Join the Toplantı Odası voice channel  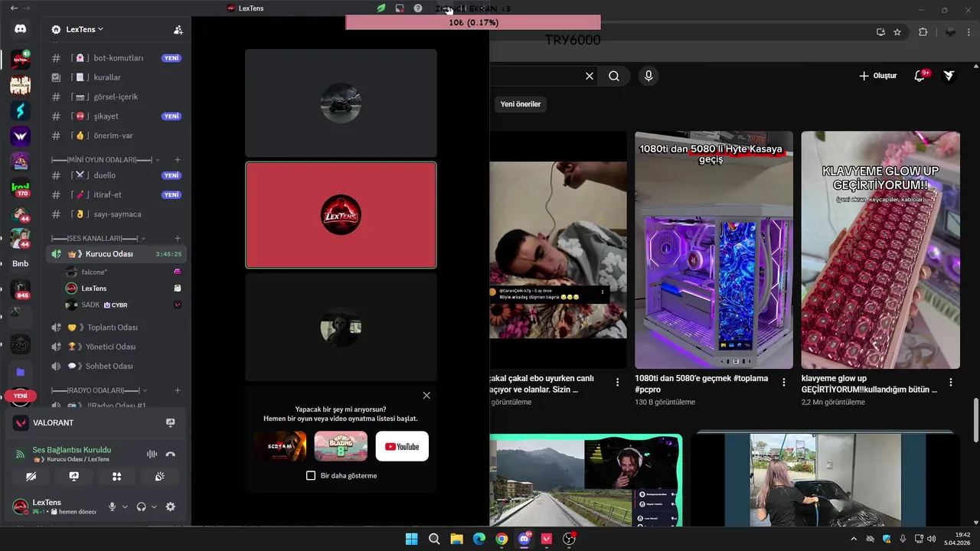[116, 328]
